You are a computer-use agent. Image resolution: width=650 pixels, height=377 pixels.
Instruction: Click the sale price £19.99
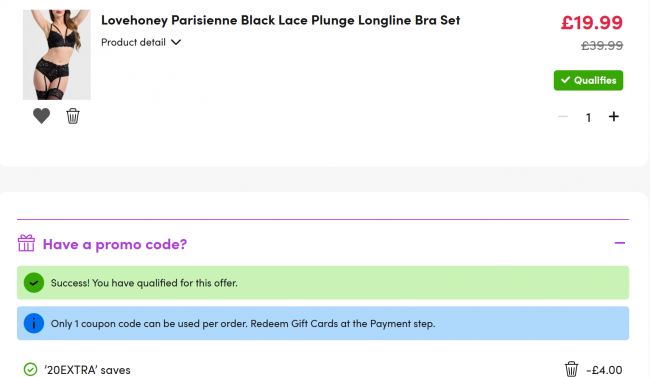[x=592, y=22]
